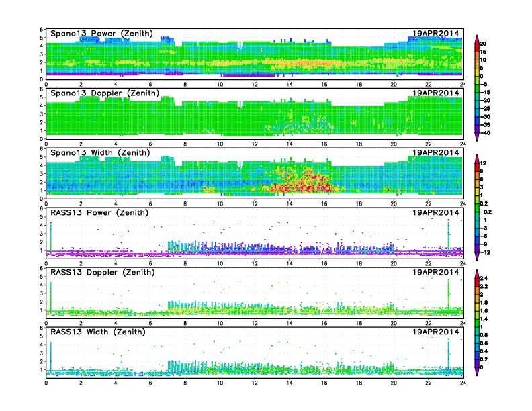The height and width of the screenshot is (411, 532).
Task: Click the -12 label on the middle colorbar
Action: pyautogui.click(x=485, y=253)
